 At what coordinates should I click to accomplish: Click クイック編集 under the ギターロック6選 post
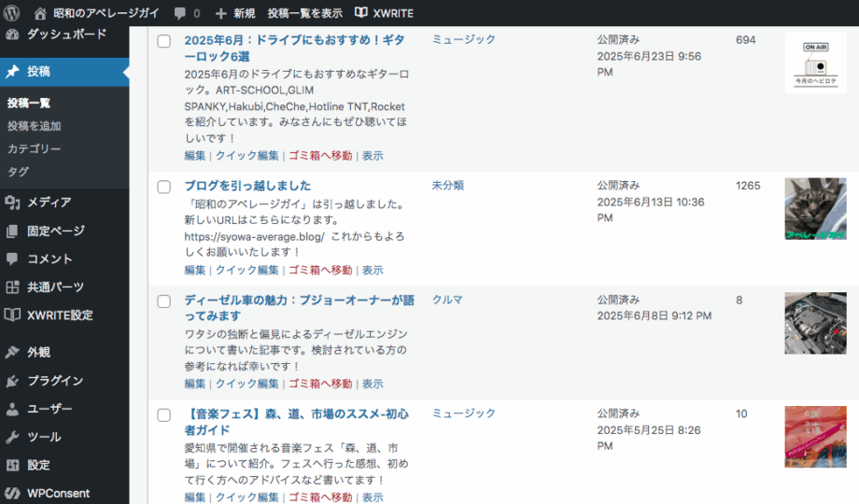click(247, 156)
